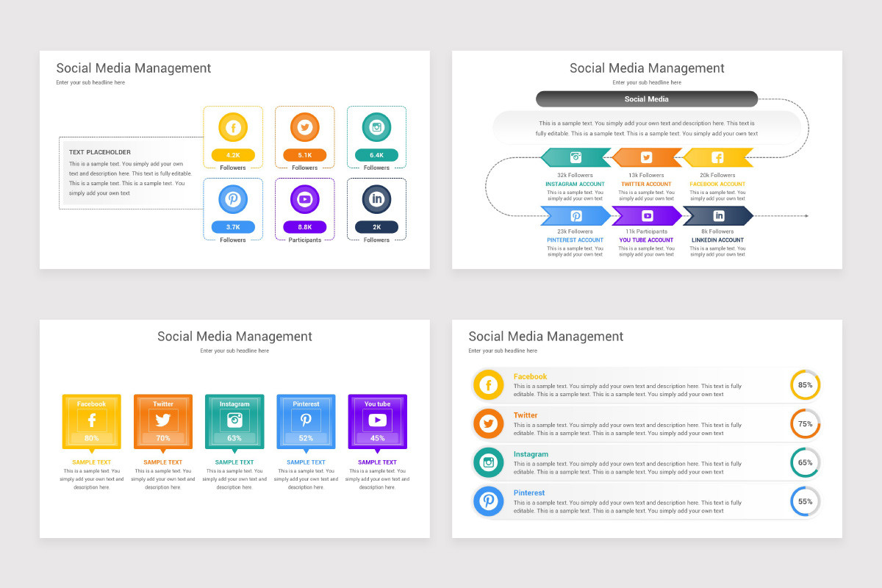
Task: Click the teal 65% progress ring
Action: (806, 462)
